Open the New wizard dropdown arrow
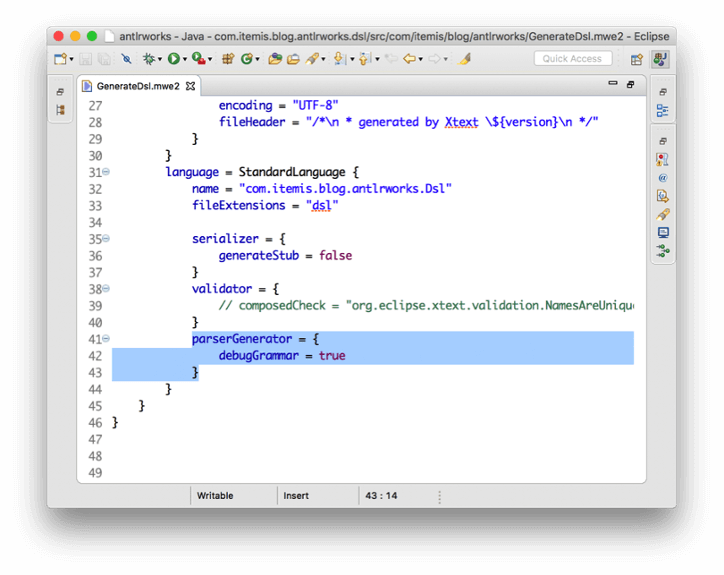Viewport: 724px width, 575px height. (x=72, y=59)
